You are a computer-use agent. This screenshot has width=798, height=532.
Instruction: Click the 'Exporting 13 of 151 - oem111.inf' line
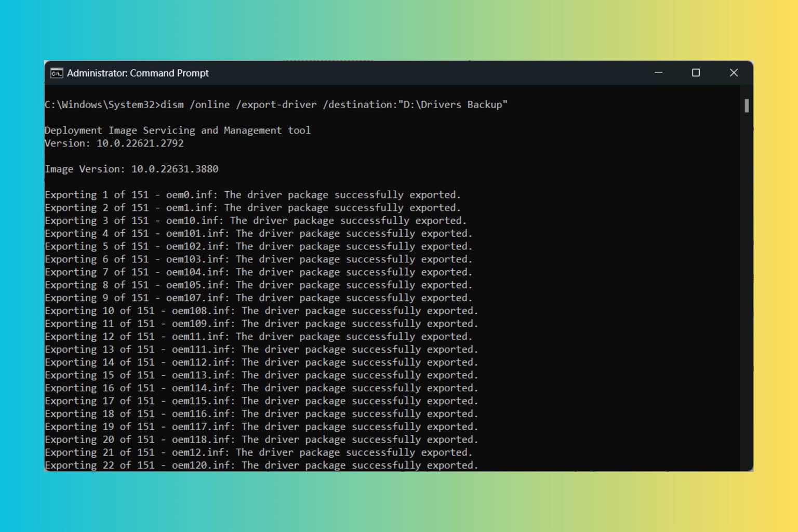tap(261, 350)
